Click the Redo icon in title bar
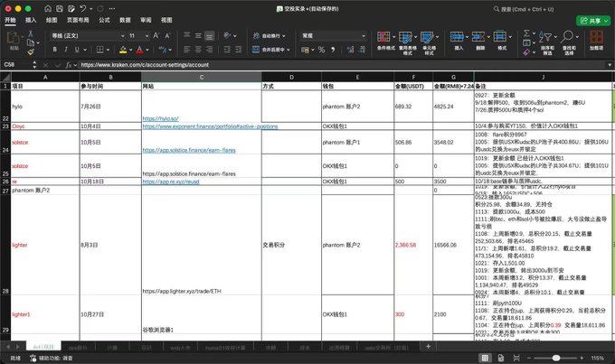 point(100,9)
